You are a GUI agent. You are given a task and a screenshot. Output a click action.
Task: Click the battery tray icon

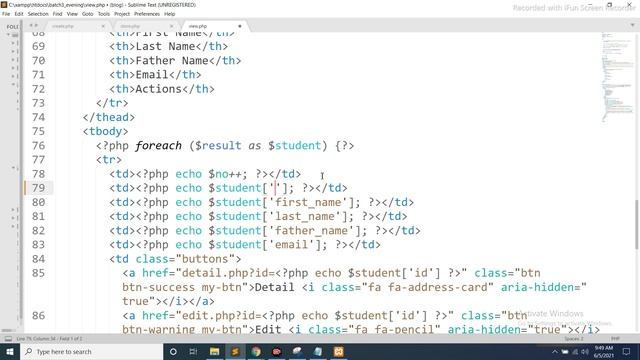(565, 351)
